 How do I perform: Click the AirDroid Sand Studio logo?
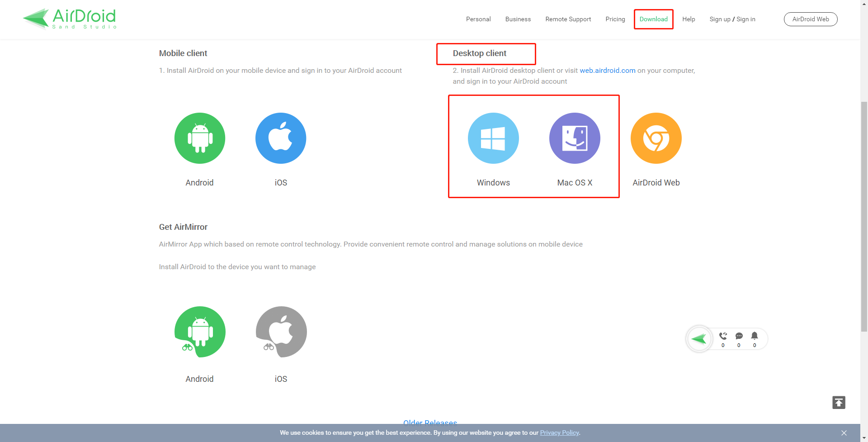pyautogui.click(x=70, y=19)
